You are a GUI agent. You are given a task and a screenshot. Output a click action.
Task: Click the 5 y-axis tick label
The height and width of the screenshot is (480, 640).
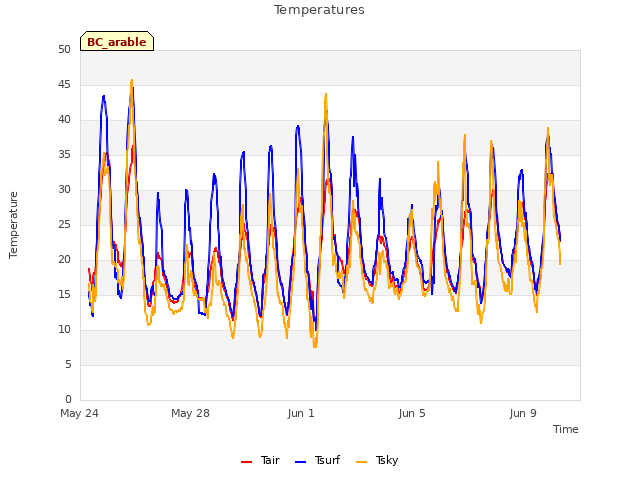[68, 364]
